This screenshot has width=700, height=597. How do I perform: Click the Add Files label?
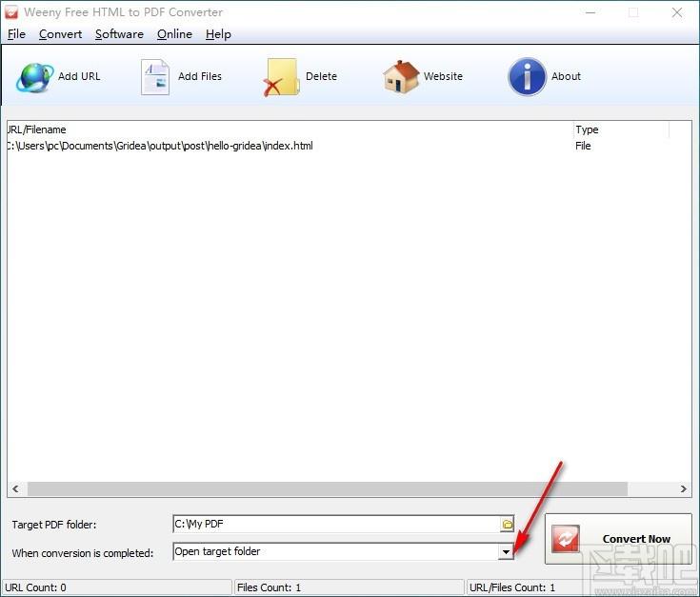200,76
